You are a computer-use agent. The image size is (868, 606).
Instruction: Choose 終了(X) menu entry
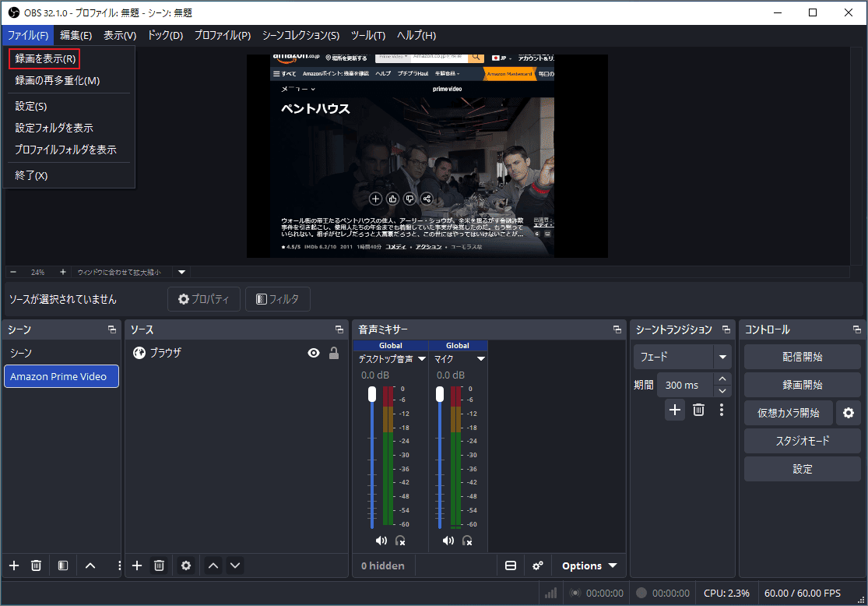coord(69,175)
